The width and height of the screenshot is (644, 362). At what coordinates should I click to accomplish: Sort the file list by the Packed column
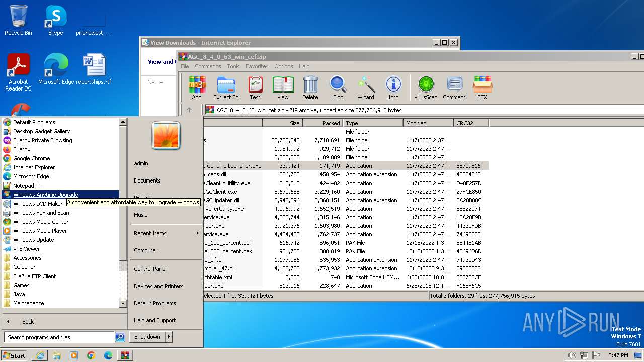pyautogui.click(x=323, y=123)
